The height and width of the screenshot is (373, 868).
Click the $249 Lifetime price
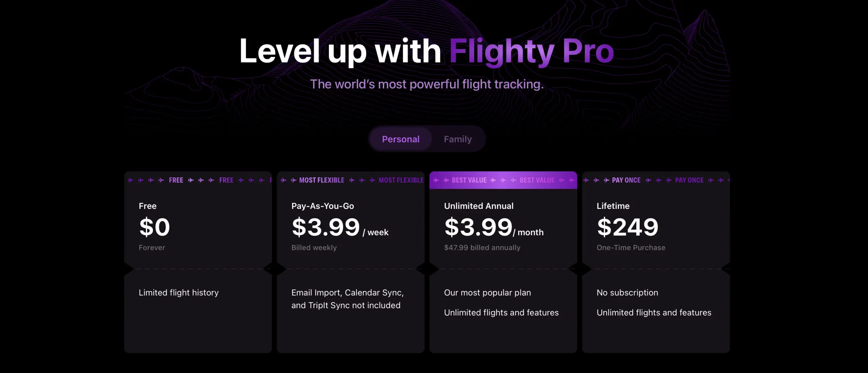pos(628,227)
